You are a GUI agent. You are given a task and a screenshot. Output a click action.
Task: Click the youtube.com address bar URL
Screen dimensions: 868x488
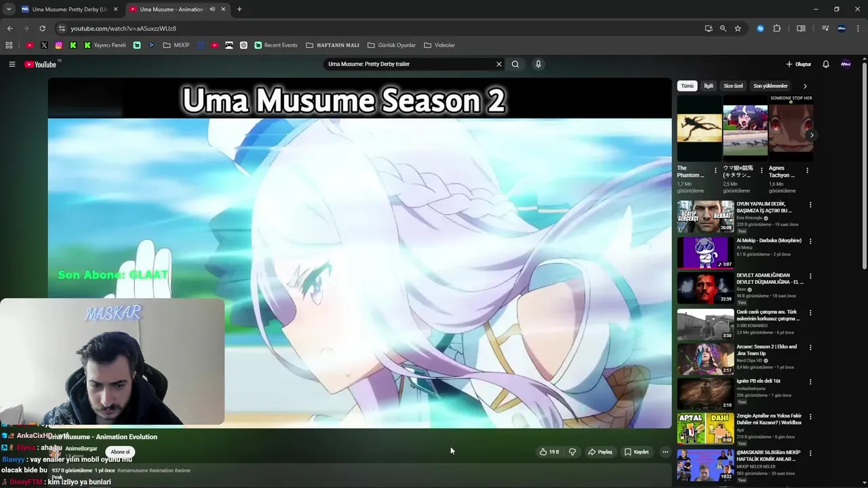pyautogui.click(x=123, y=28)
